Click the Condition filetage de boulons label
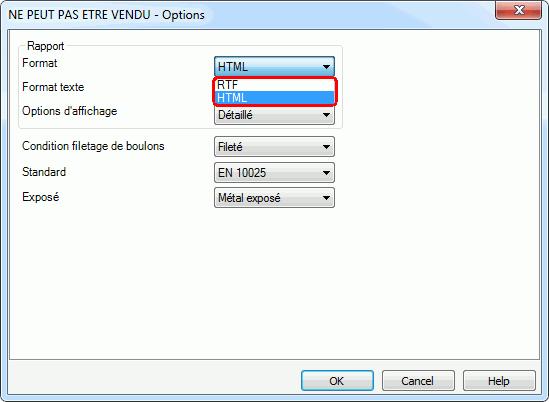 coord(93,146)
